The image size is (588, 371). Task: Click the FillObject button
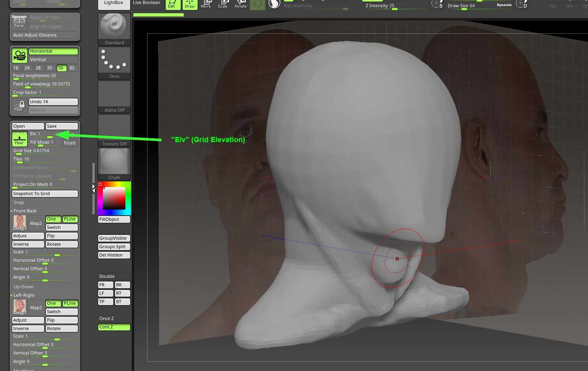(x=114, y=219)
